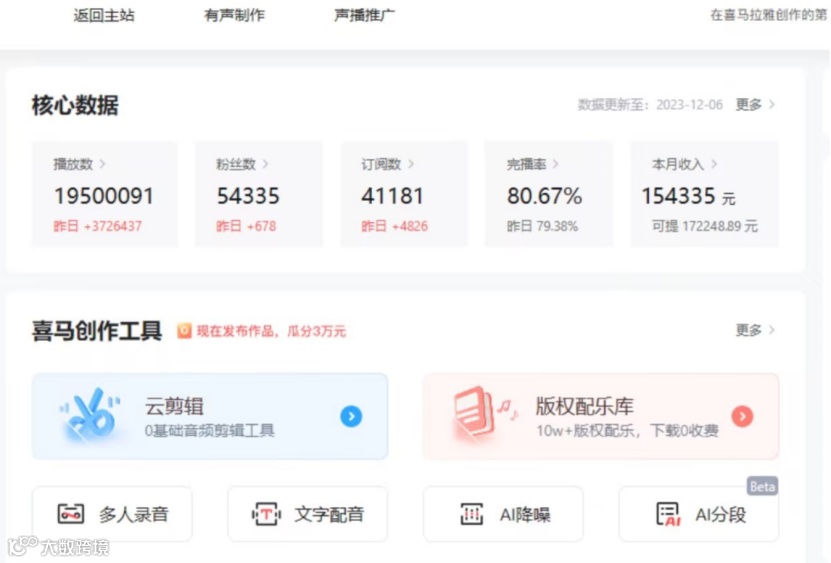Screen dimensions: 831x563
Task: Expand chevron next to 核心数据 更多
Action: click(x=772, y=105)
